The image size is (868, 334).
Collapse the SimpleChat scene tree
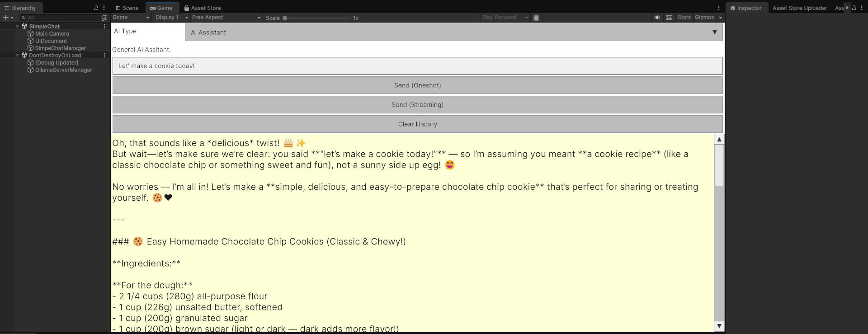(18, 26)
